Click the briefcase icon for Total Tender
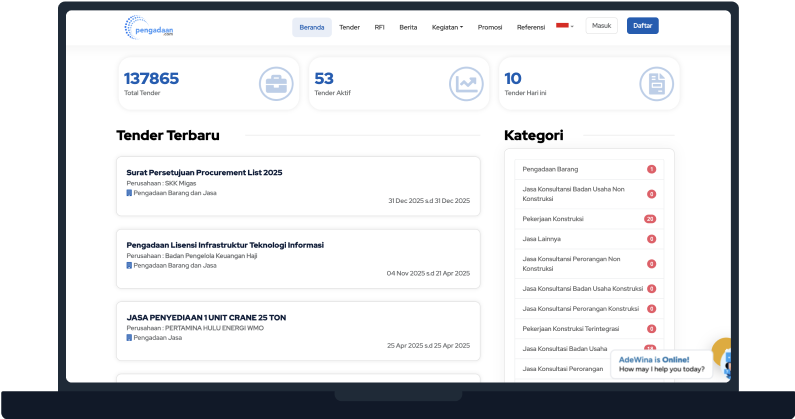Screen dimensions: 795x419 click(x=276, y=84)
